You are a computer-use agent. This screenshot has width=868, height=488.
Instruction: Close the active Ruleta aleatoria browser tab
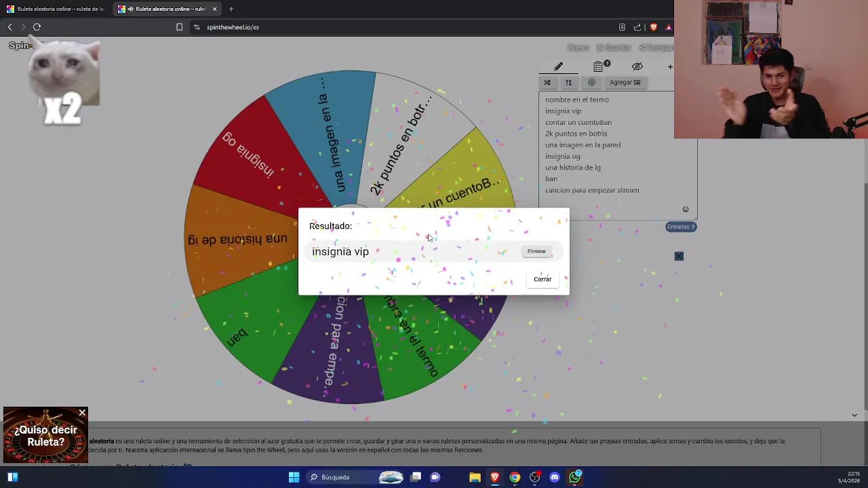214,9
